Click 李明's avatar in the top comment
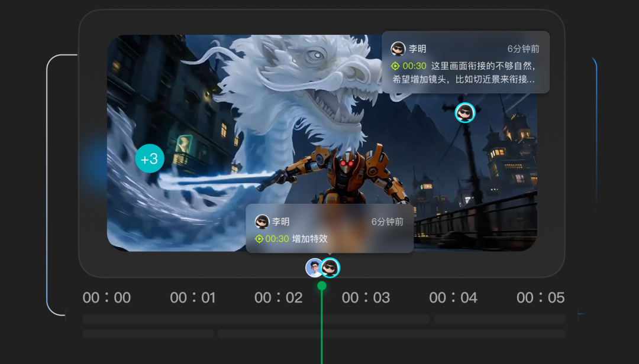 [x=398, y=49]
